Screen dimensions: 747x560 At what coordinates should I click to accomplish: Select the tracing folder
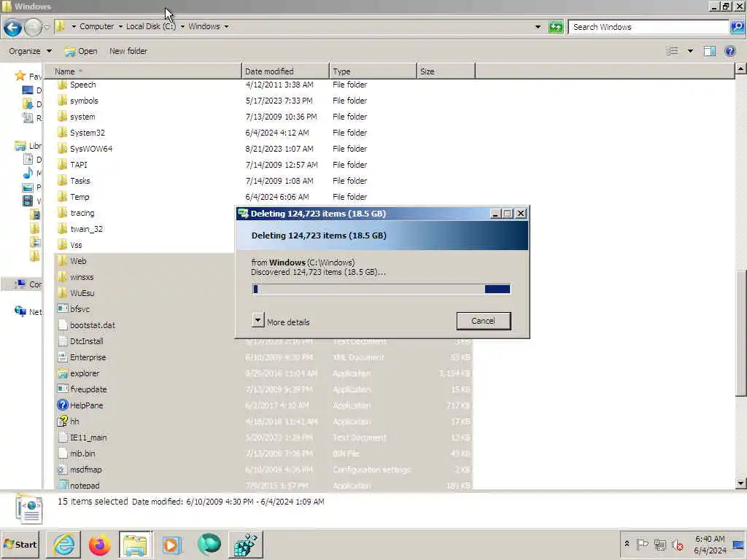(82, 214)
